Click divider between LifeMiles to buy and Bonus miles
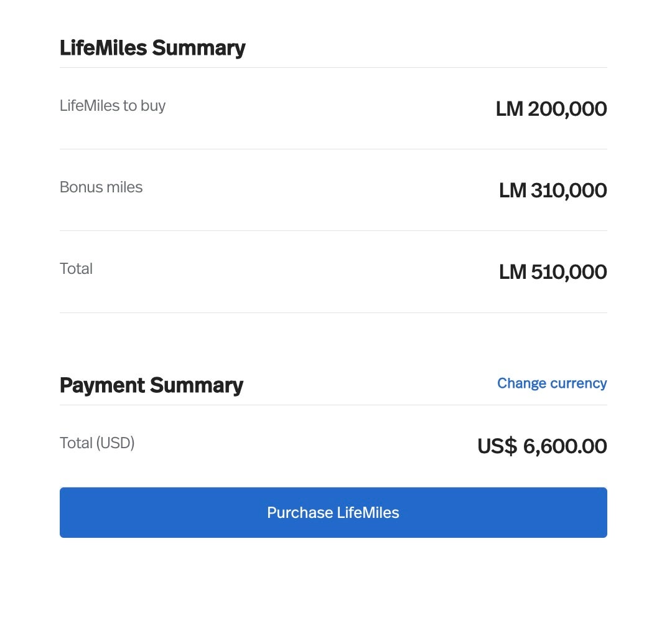The image size is (672, 620). (333, 149)
